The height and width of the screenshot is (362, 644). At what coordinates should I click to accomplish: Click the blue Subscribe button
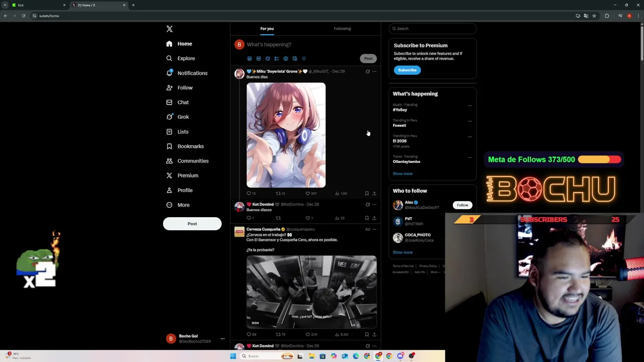407,70
